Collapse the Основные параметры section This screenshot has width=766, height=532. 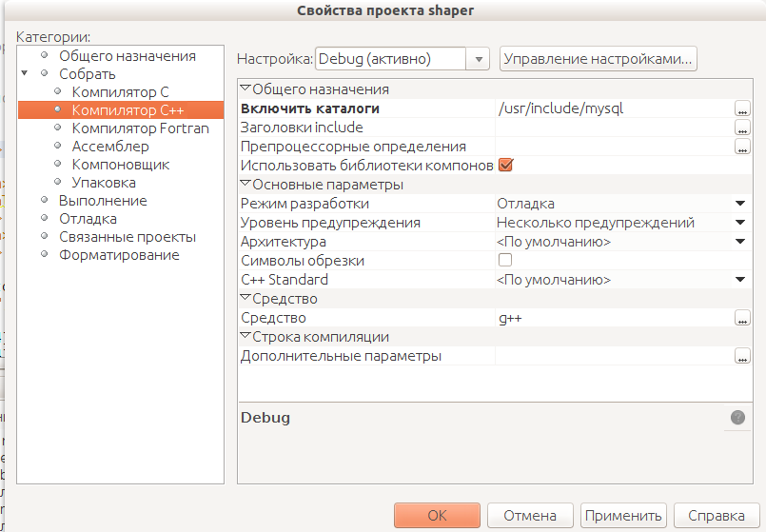[x=245, y=185]
